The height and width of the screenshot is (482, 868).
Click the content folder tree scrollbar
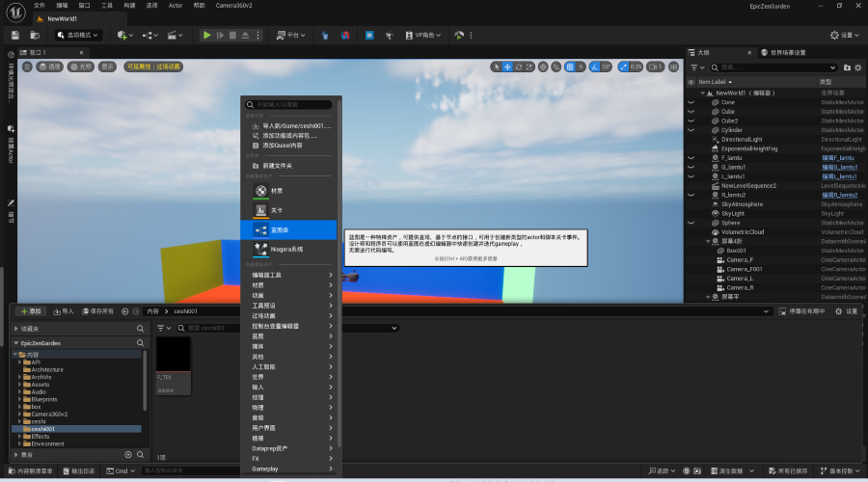pos(145,381)
